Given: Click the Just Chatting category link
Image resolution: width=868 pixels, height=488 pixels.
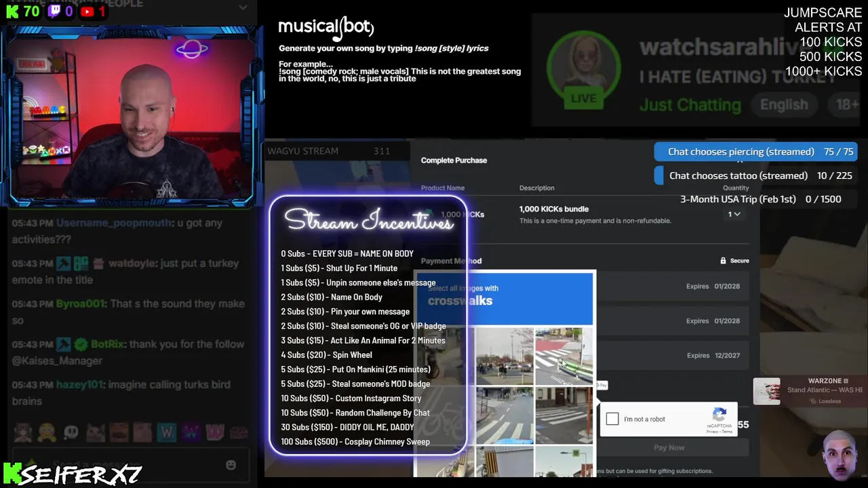Looking at the screenshot, I should point(690,105).
